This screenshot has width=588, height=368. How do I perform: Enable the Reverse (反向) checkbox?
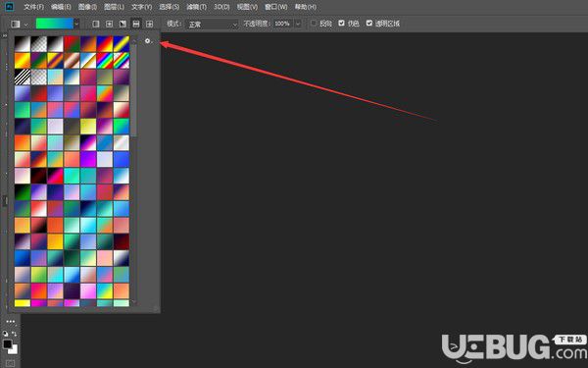click(x=314, y=24)
